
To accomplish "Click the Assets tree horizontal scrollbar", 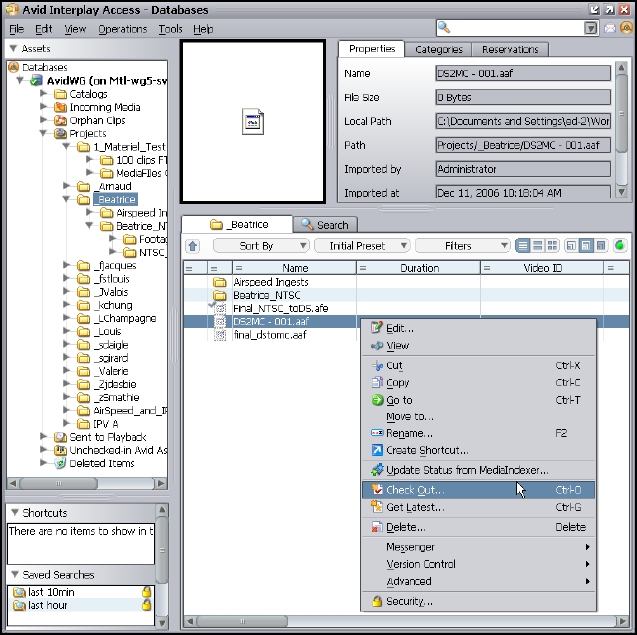I will tap(87, 483).
